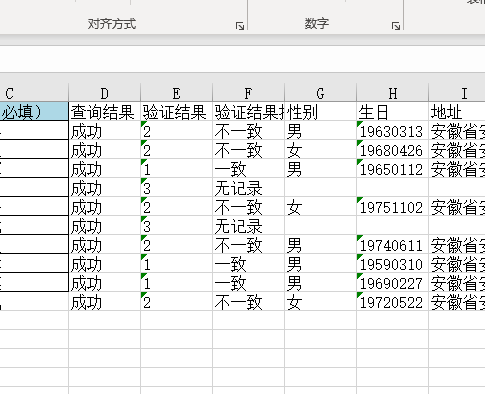Click the 数字 group label
This screenshot has height=394, width=485.
[317, 23]
